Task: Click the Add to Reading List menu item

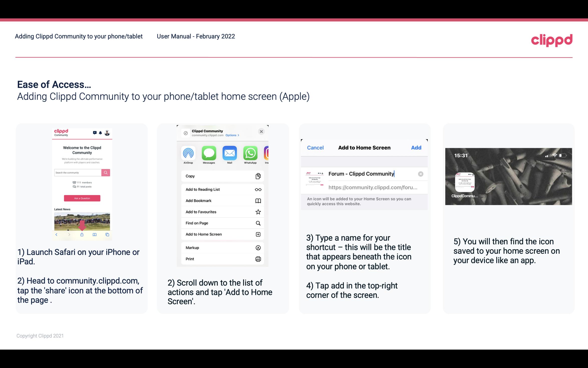Action: tap(222, 189)
